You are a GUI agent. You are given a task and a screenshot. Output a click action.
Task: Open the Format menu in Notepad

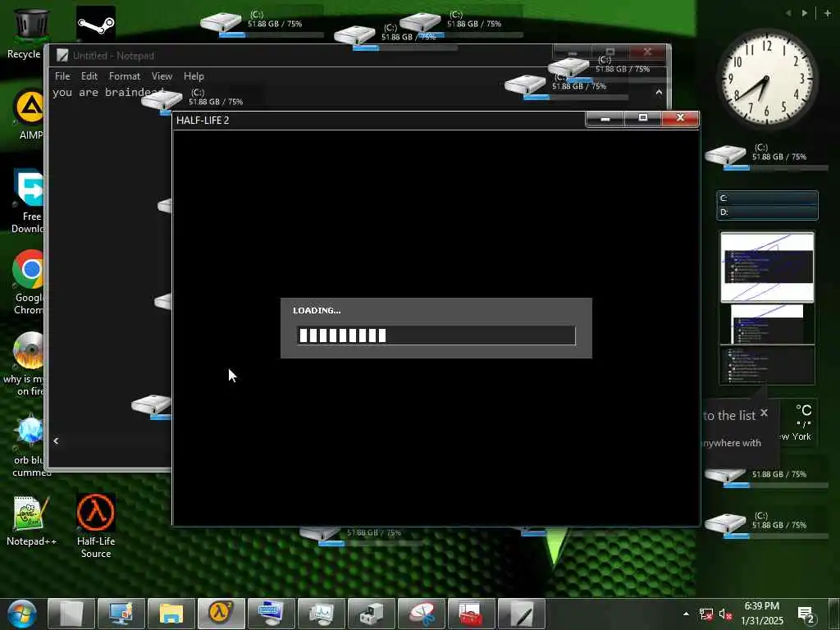pyautogui.click(x=125, y=76)
